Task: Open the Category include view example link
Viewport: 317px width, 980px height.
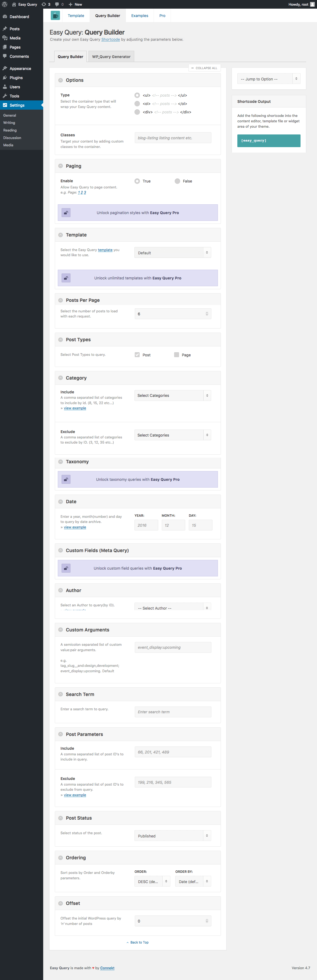Action: tap(75, 408)
